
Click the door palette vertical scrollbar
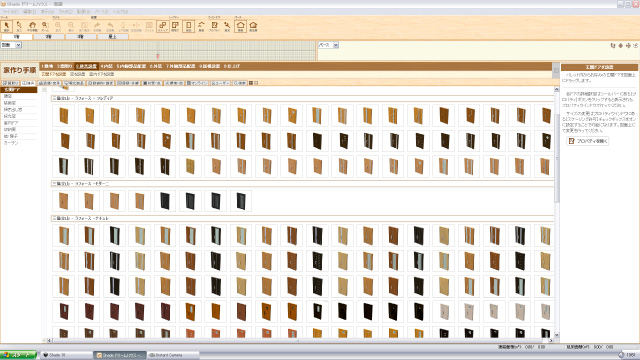[x=557, y=157]
